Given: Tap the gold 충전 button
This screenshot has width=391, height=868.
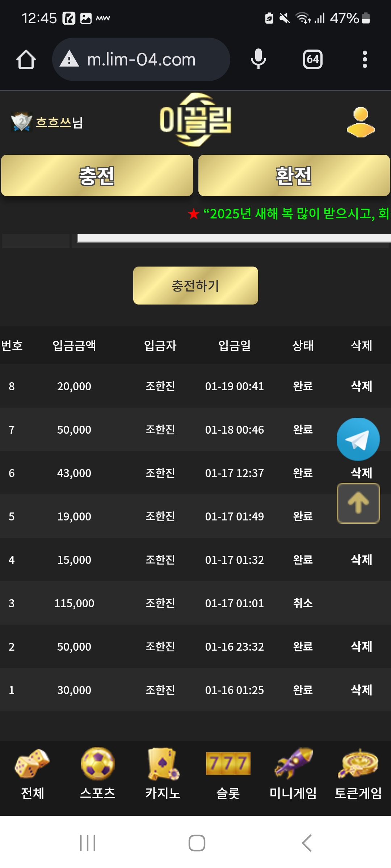Looking at the screenshot, I should [97, 176].
